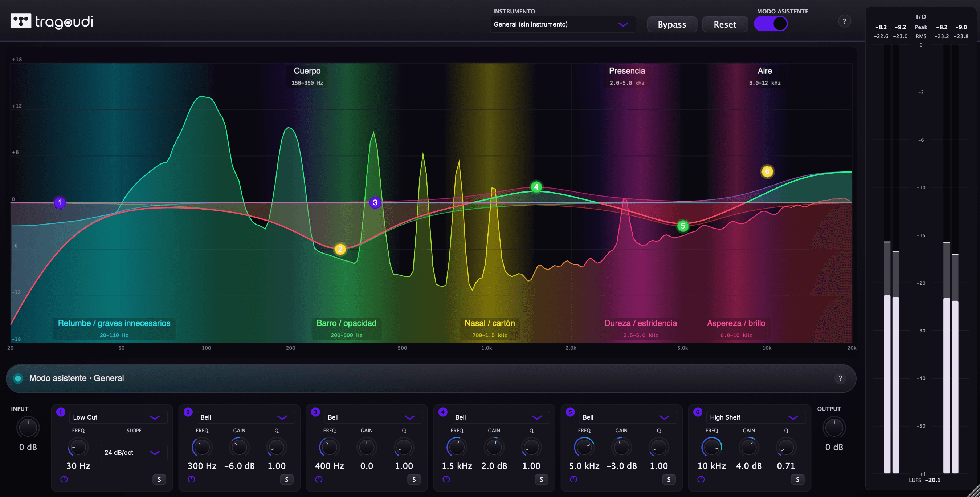Open the 24 dB/oct slope dropdown
The height and width of the screenshot is (497, 980).
[x=134, y=452]
